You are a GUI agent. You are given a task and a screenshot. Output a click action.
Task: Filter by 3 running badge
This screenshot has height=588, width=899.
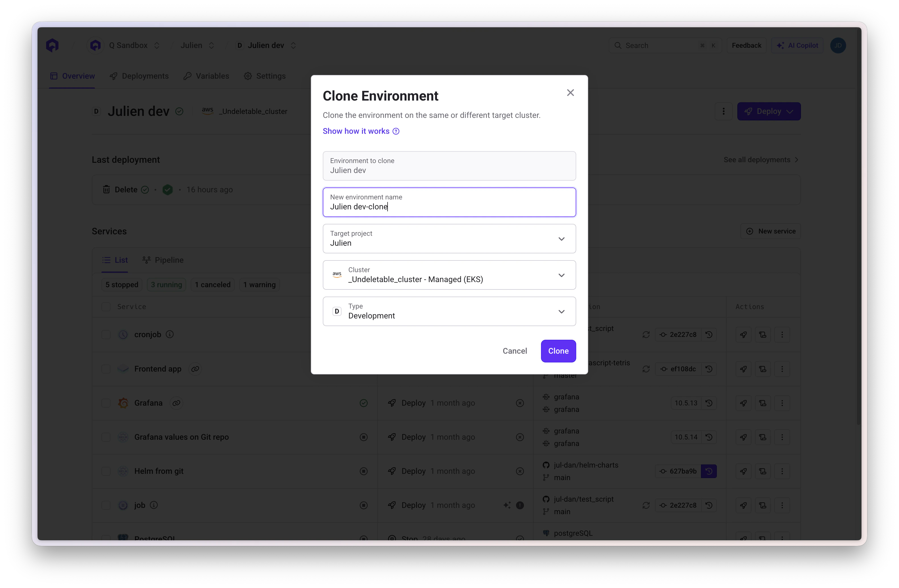[166, 284]
